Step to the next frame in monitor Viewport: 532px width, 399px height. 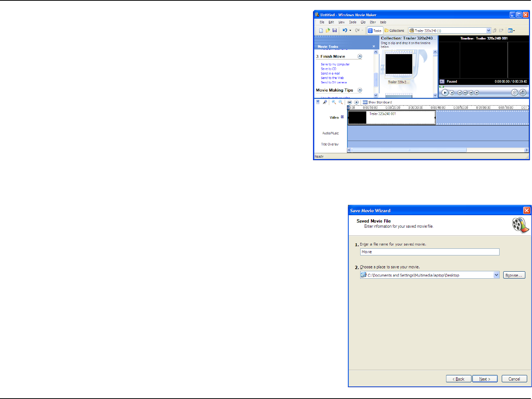click(471, 93)
